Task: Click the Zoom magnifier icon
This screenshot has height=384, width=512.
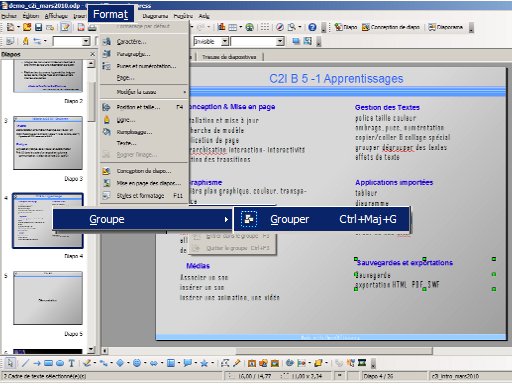Action: pos(291,27)
